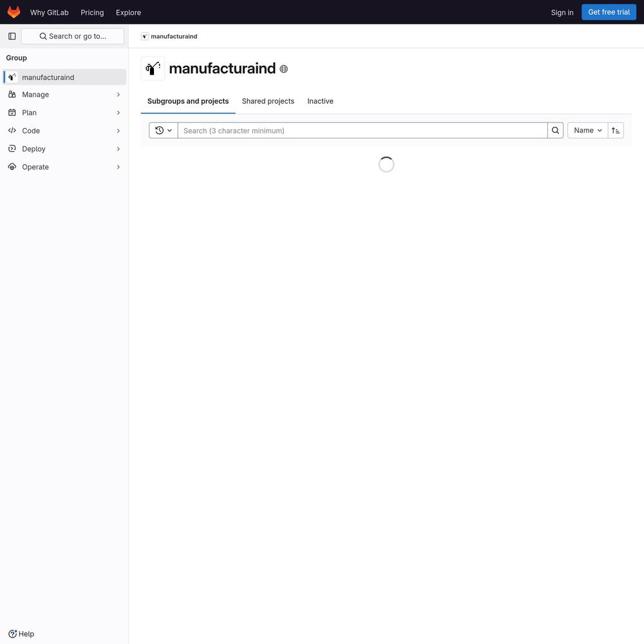
Task: Focus the group search input field
Action: (363, 131)
